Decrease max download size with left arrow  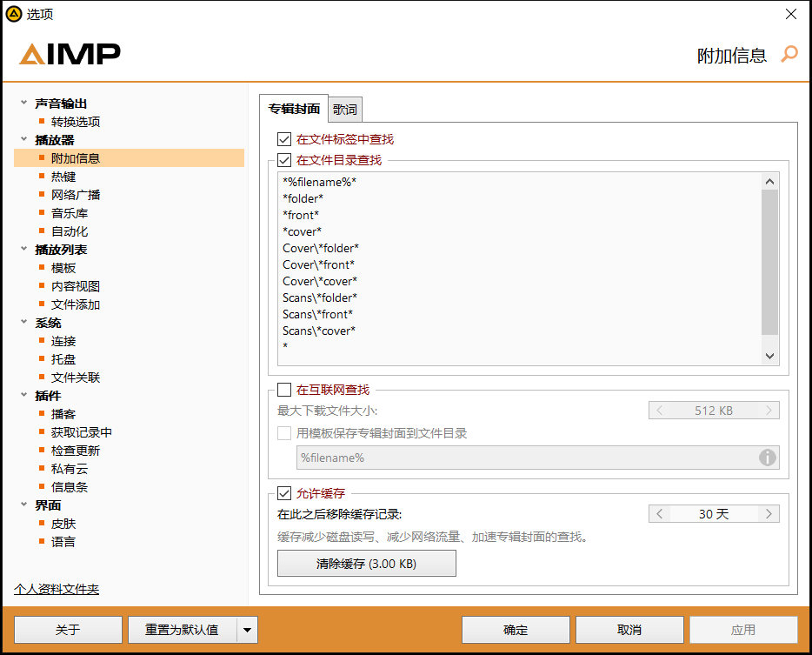click(x=659, y=411)
